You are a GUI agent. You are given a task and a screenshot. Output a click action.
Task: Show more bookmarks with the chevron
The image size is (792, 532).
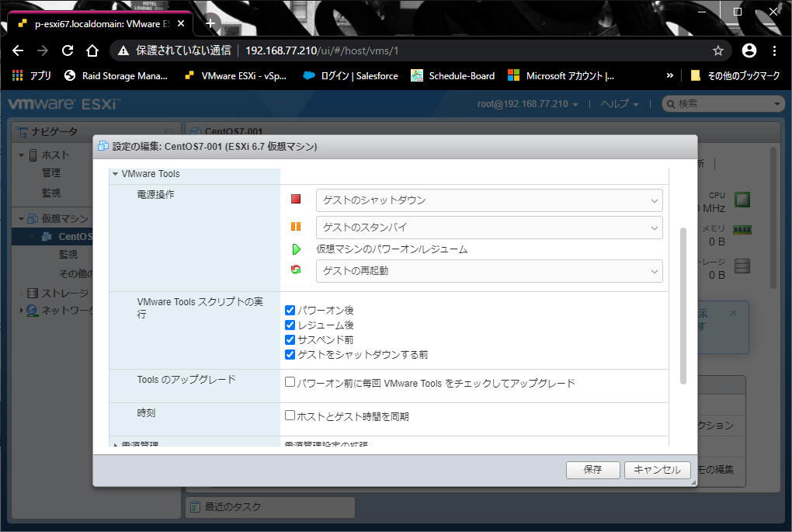pyautogui.click(x=670, y=76)
